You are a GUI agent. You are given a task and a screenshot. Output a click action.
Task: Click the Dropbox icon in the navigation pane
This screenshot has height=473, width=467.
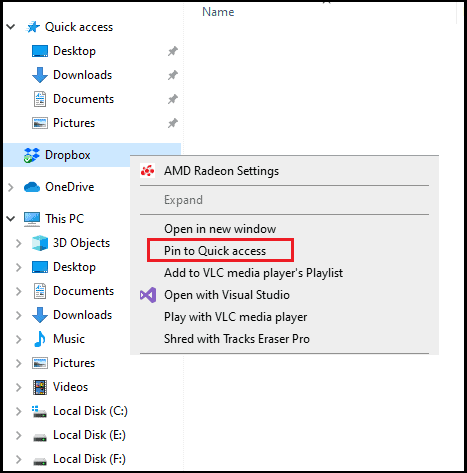(32, 155)
